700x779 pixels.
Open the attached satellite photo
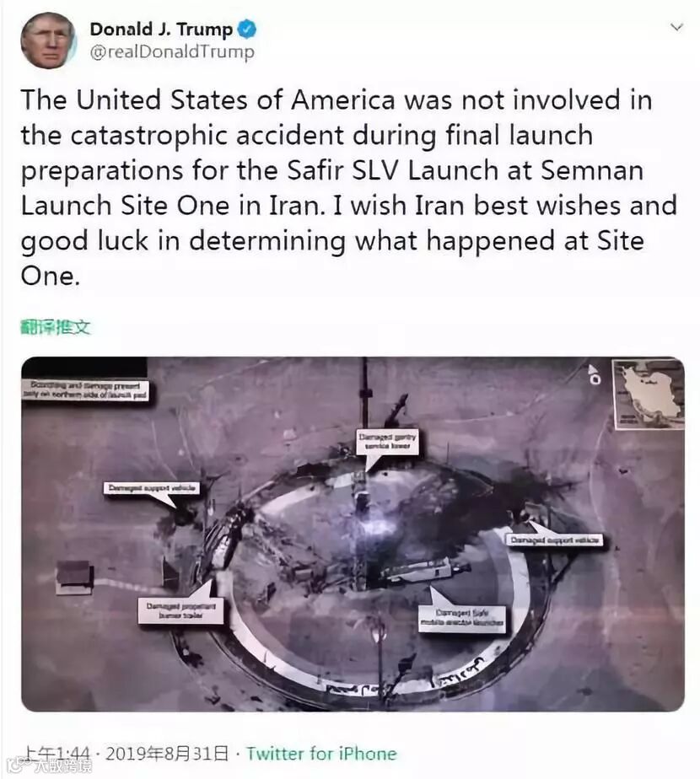[x=353, y=534]
